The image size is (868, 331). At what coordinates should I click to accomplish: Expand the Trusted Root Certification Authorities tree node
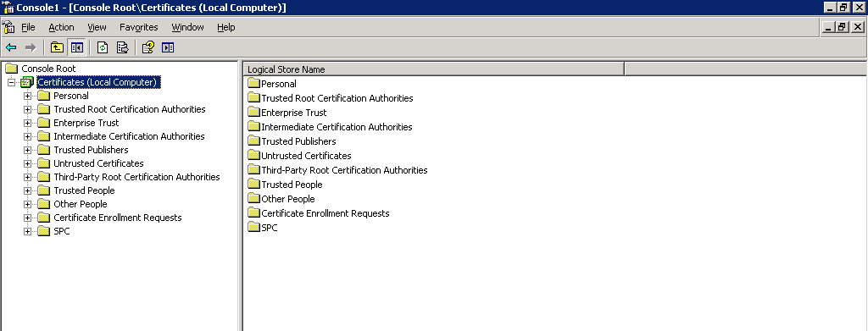[27, 109]
